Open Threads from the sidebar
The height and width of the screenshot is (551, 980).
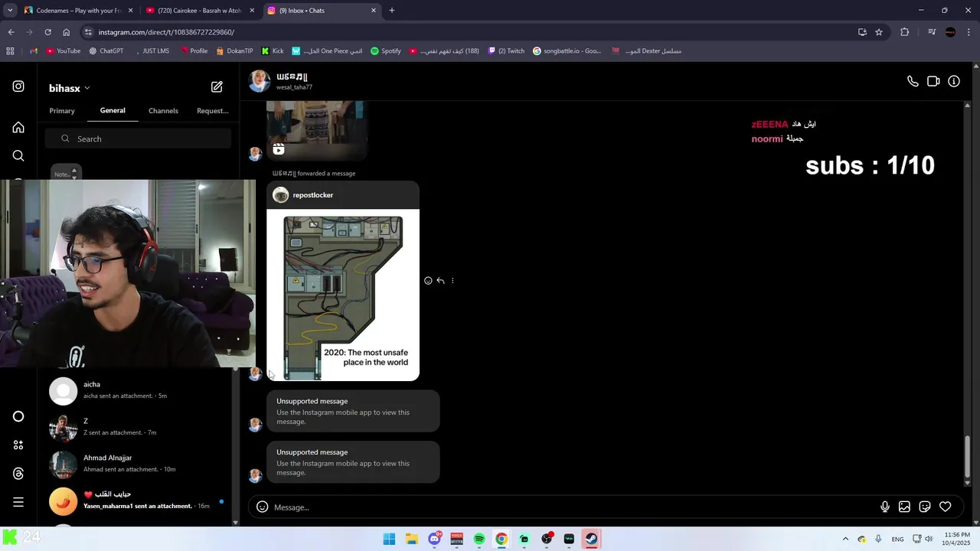point(18,474)
